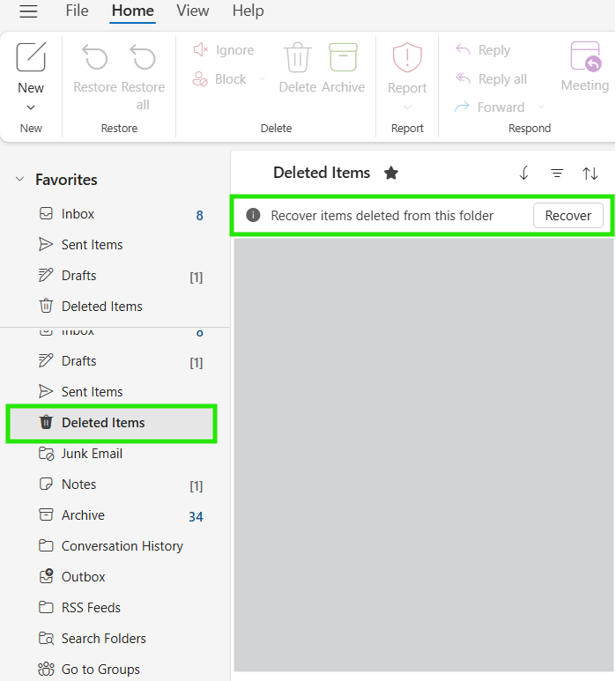This screenshot has height=681, width=616.
Task: Click Go to Groups
Action: point(115,670)
